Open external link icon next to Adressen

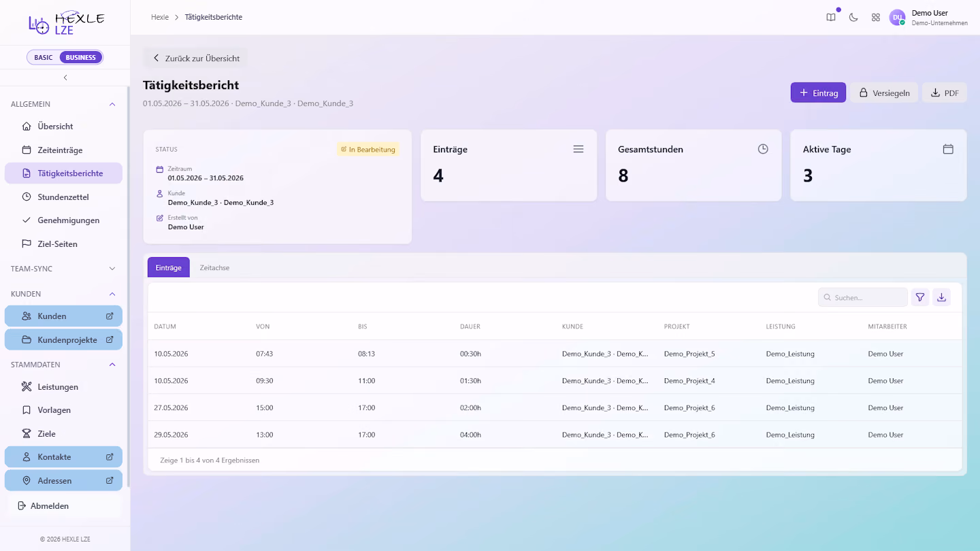point(110,480)
